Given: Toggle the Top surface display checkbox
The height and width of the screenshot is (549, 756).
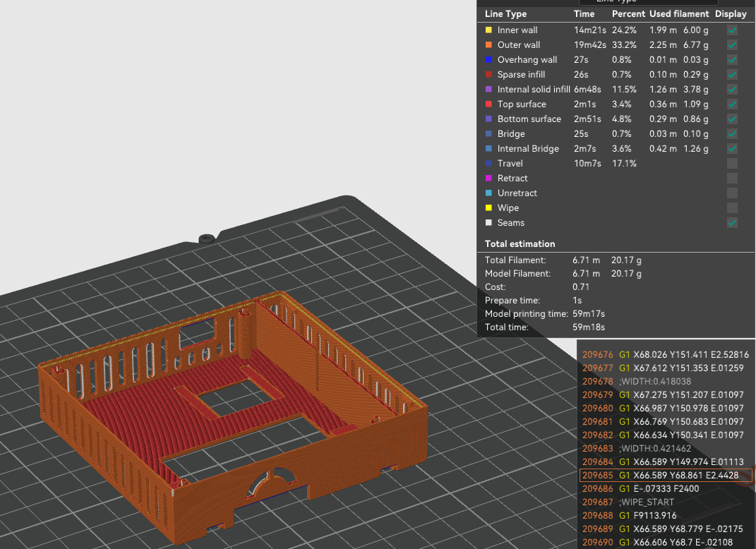Looking at the screenshot, I should click(732, 104).
